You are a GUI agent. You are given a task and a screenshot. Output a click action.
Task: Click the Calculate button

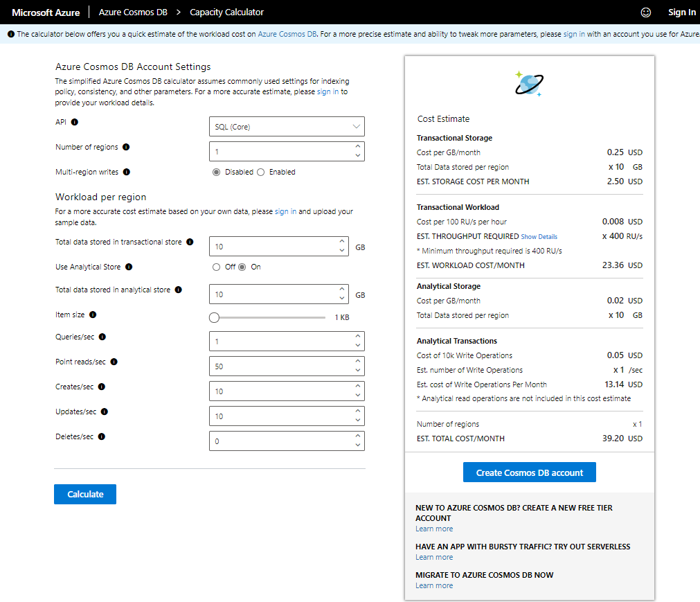click(x=85, y=495)
